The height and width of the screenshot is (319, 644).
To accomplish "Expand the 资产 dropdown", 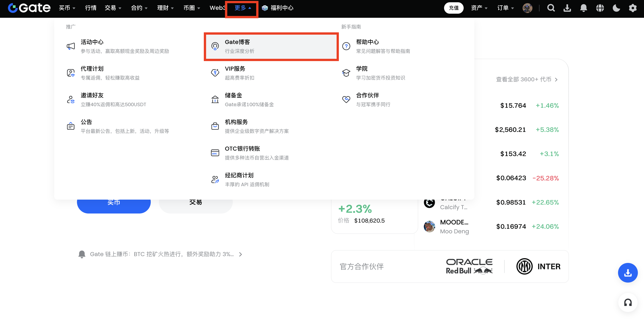I will pos(479,8).
